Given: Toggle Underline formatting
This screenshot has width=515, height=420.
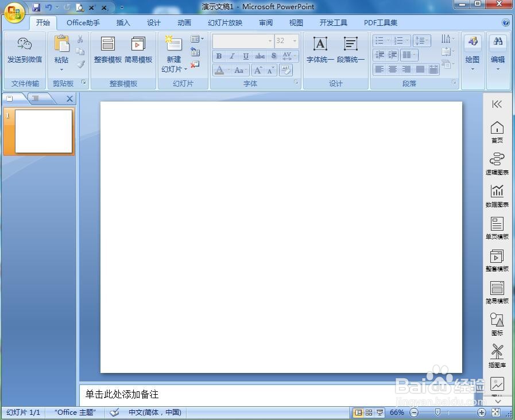Looking at the screenshot, I should point(246,56).
